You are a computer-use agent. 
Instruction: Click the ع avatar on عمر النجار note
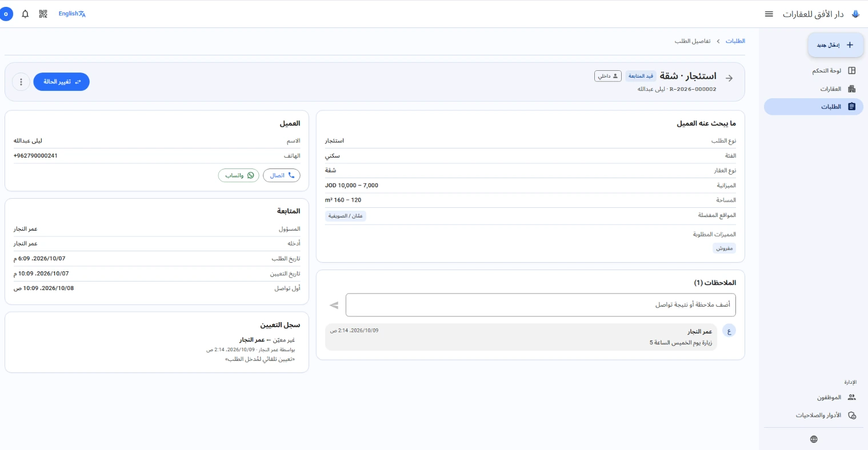729,331
